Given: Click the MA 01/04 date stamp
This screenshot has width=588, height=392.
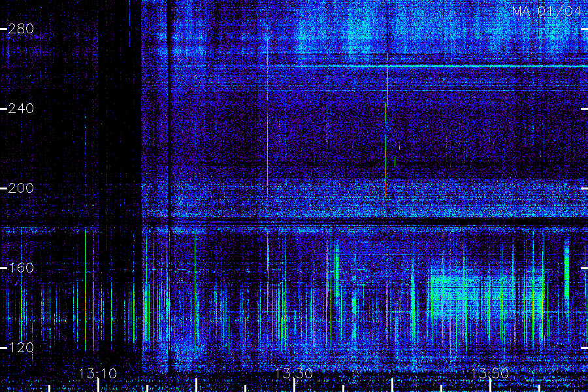Looking at the screenshot, I should [547, 11].
